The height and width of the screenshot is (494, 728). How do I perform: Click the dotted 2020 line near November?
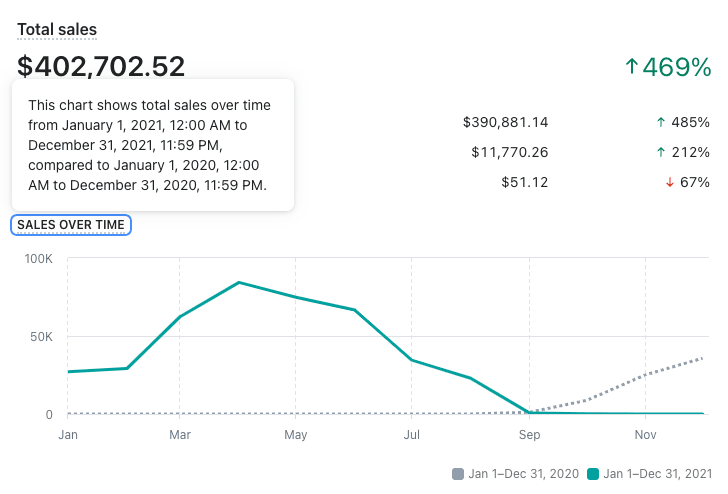[646, 375]
